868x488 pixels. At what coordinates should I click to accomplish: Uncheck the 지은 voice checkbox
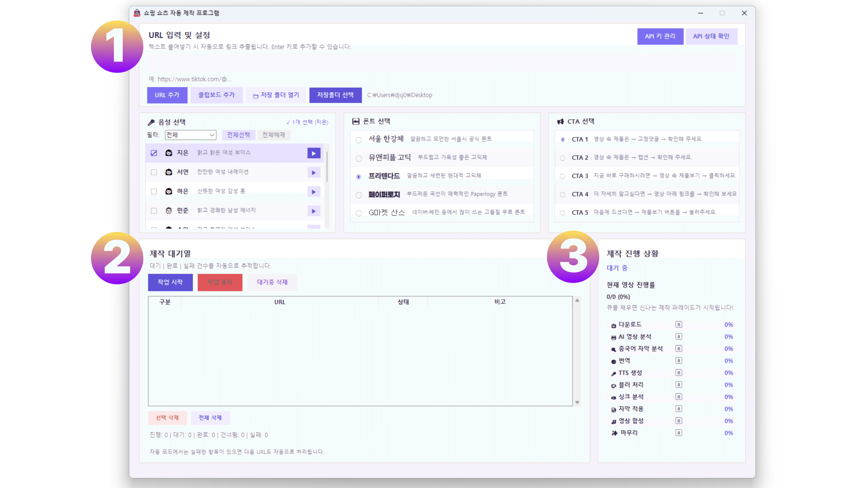click(x=154, y=153)
